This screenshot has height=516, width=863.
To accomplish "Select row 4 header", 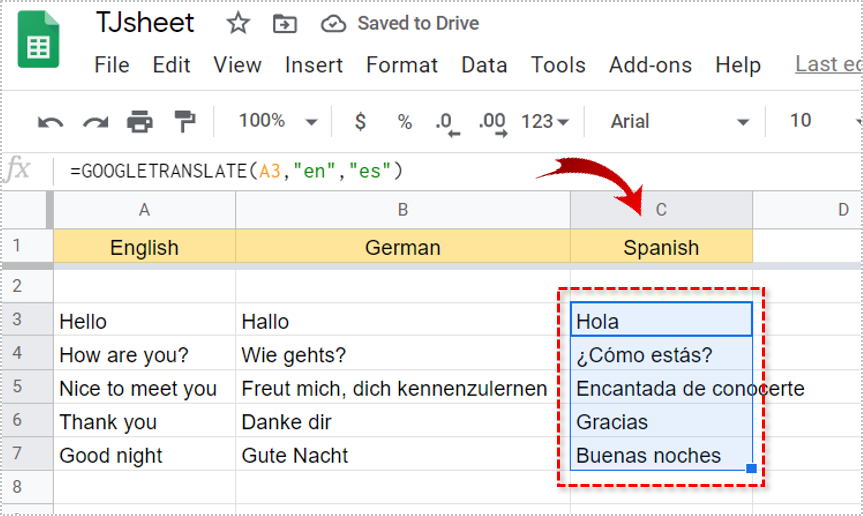I will (26, 353).
